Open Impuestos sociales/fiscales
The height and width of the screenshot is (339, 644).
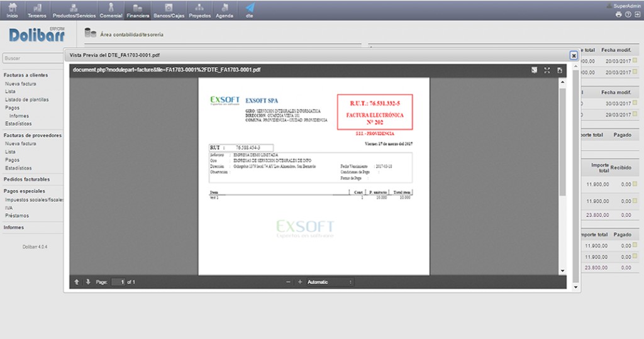coord(35,200)
